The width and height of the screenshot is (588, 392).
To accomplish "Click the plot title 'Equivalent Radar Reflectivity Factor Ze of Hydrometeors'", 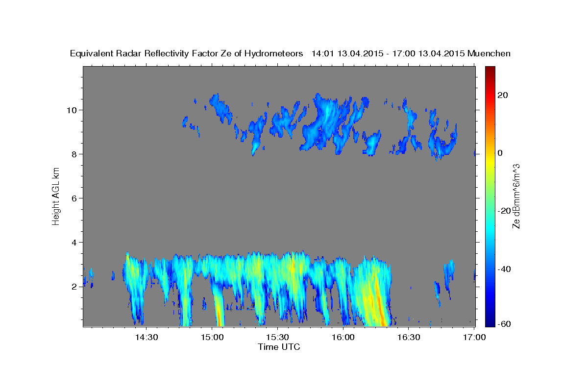I will pyautogui.click(x=187, y=53).
